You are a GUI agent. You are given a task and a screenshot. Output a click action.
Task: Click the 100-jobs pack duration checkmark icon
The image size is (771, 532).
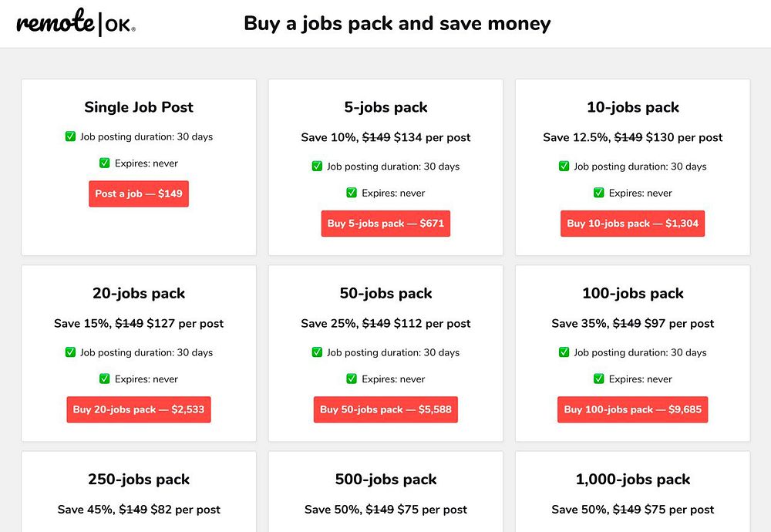(x=564, y=352)
